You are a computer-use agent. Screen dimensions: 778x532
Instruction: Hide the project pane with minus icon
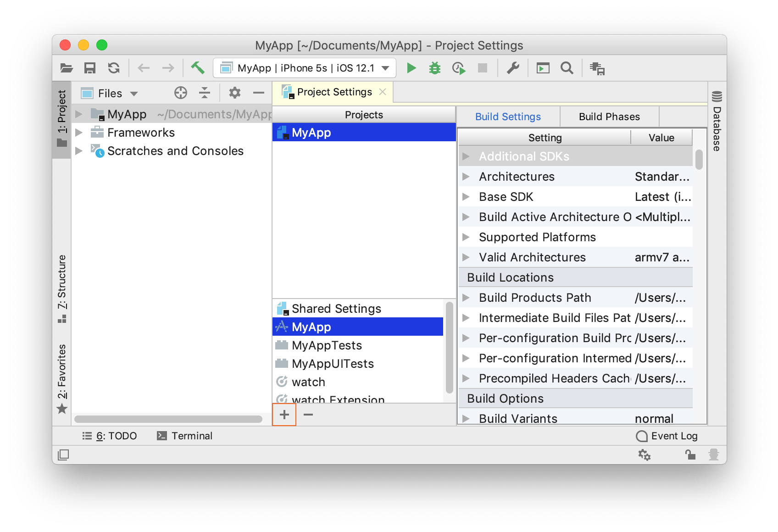(259, 93)
